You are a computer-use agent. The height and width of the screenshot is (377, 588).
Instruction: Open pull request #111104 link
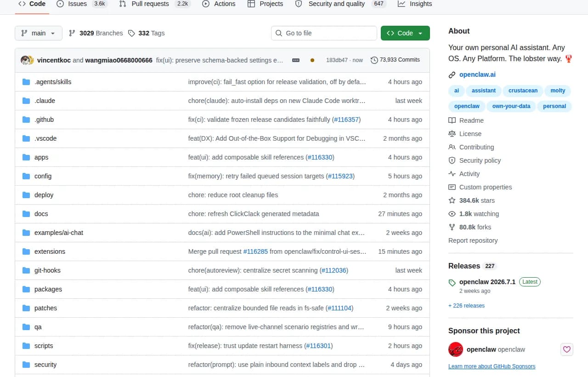339,308
